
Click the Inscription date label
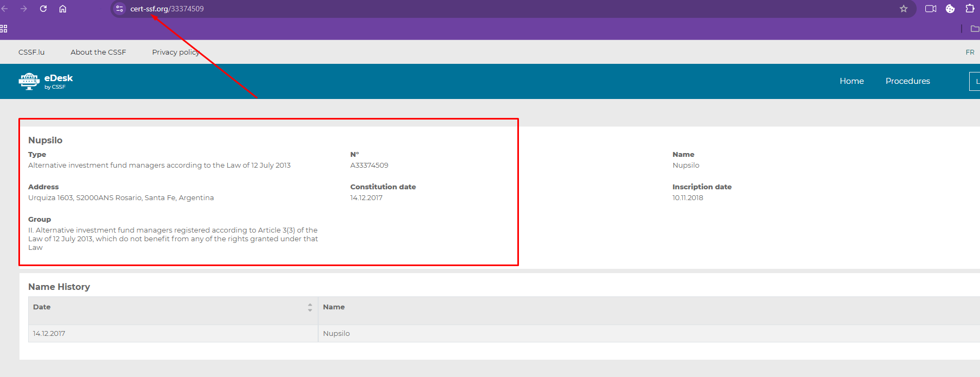point(702,187)
